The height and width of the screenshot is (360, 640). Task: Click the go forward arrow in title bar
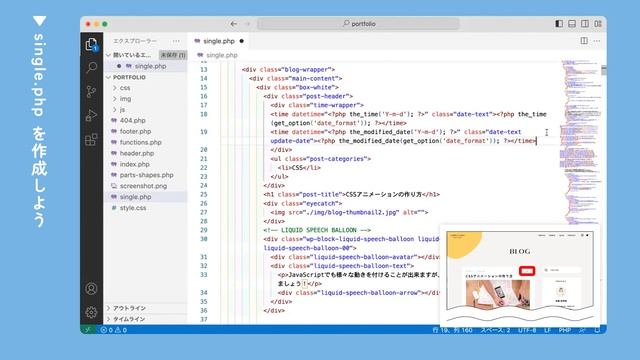[x=247, y=24]
